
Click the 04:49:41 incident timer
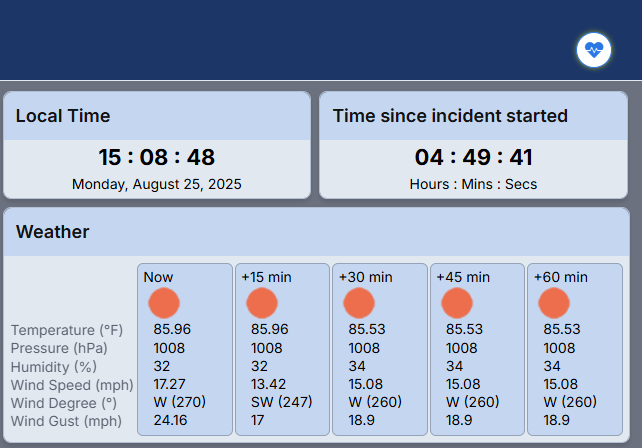pos(473,158)
